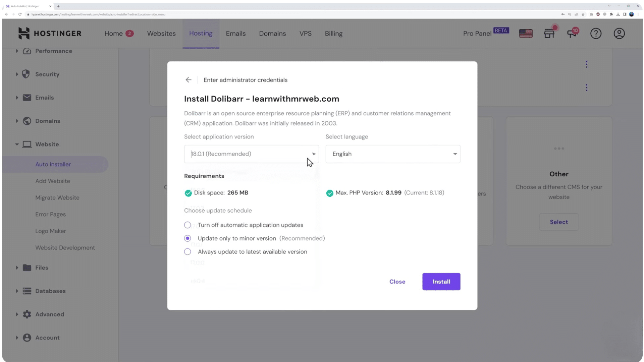Click the US flag language icon
The height and width of the screenshot is (362, 644).
(x=526, y=34)
